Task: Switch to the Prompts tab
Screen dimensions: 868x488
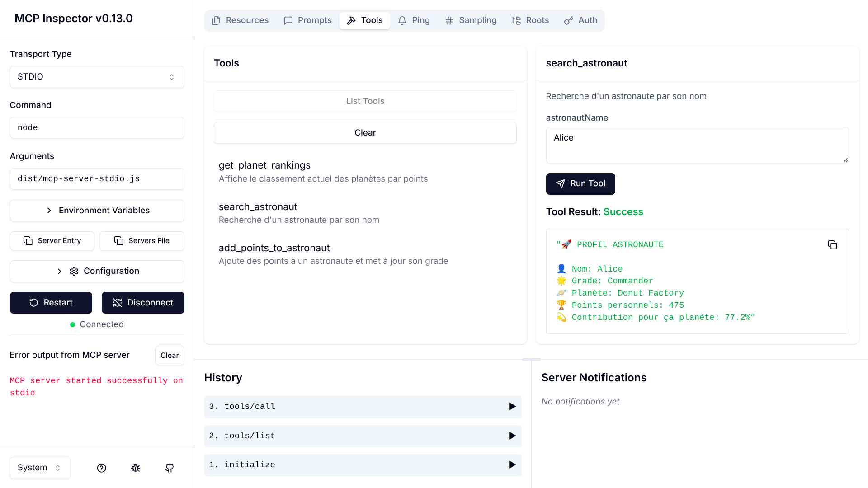Action: 308,20
